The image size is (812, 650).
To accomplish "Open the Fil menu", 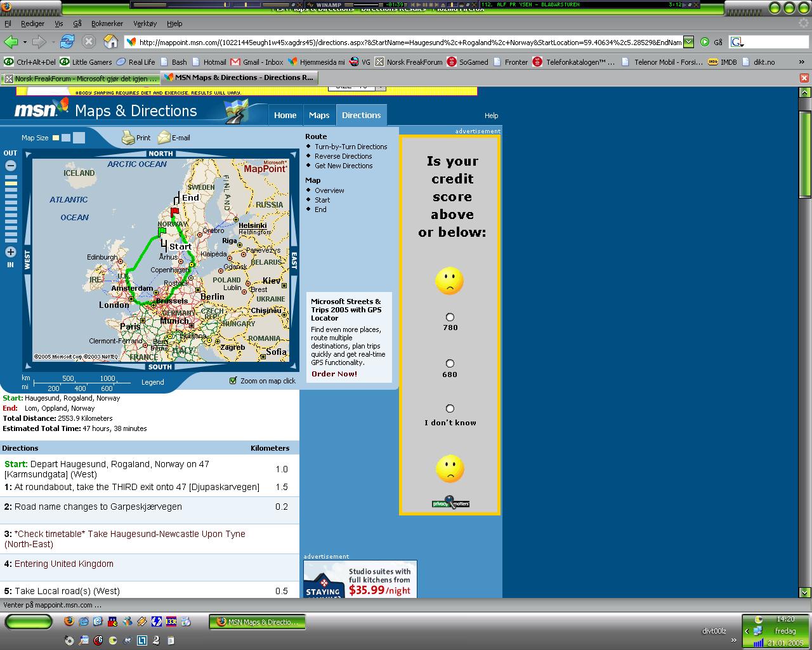I will (x=8, y=23).
